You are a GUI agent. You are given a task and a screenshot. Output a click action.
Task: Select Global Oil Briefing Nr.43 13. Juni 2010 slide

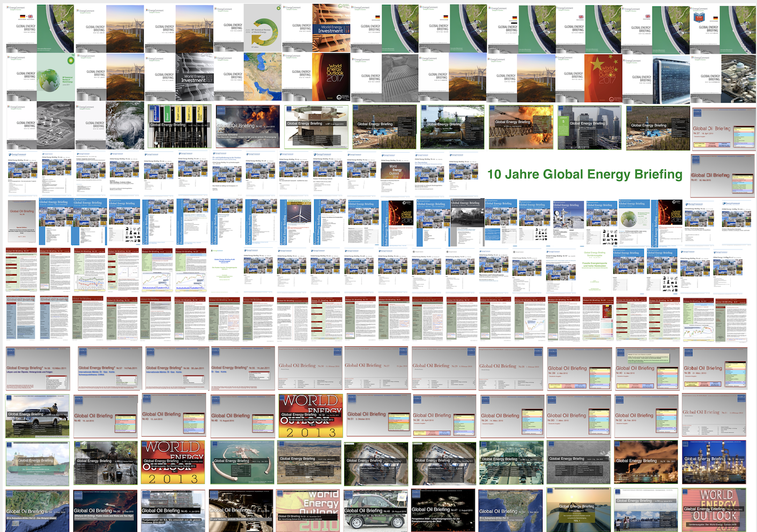coord(174,416)
